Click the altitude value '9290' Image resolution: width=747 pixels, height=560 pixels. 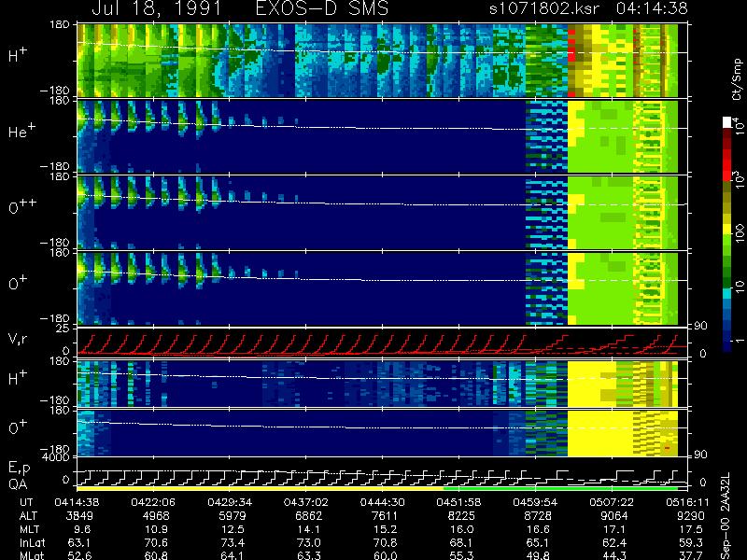[691, 516]
